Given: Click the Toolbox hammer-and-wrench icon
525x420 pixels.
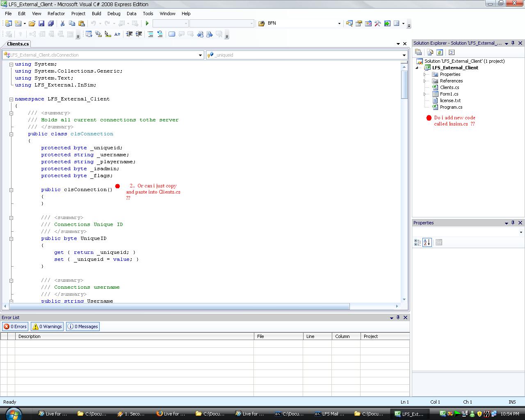Looking at the screenshot, I should [377, 23].
